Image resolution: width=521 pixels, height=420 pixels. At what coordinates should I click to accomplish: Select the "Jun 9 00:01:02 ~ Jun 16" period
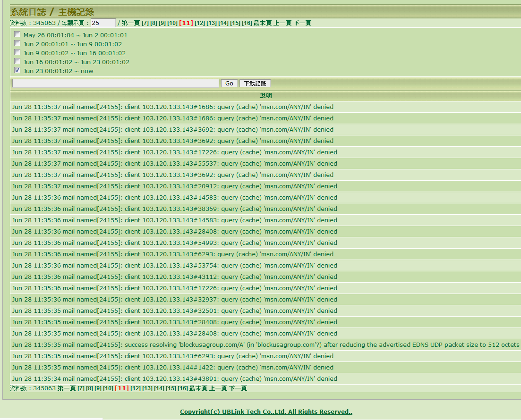point(17,52)
